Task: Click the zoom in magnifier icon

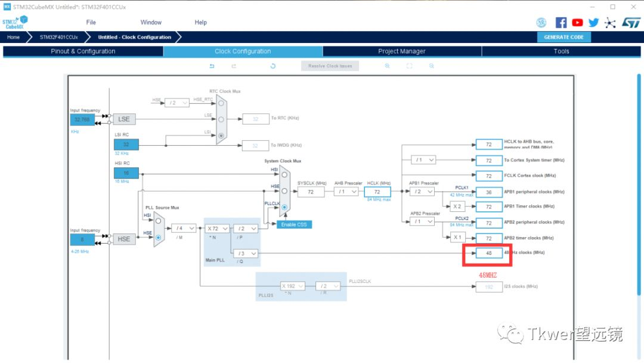Action: (x=387, y=66)
